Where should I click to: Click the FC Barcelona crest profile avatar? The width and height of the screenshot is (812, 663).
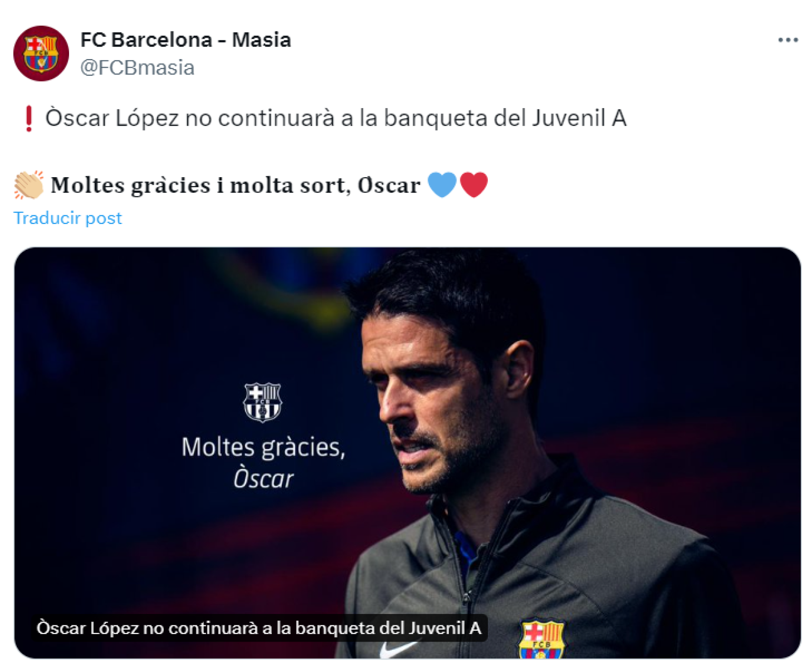click(x=41, y=53)
